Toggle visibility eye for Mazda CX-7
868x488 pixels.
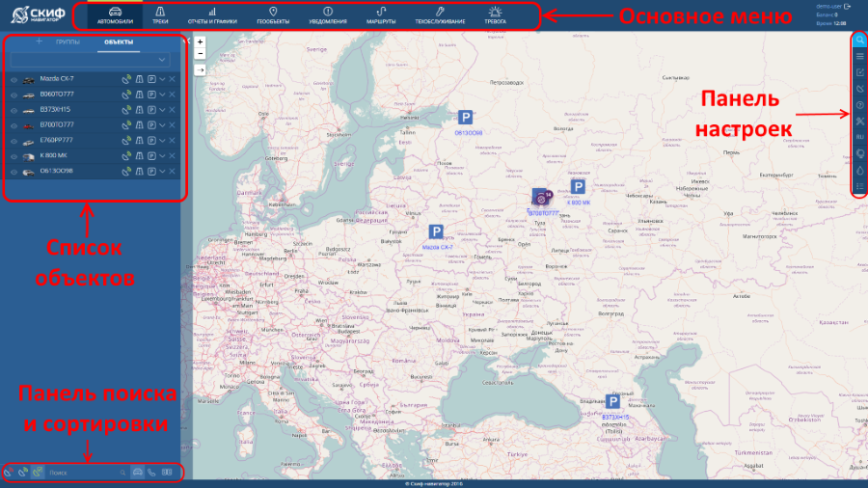(14, 79)
